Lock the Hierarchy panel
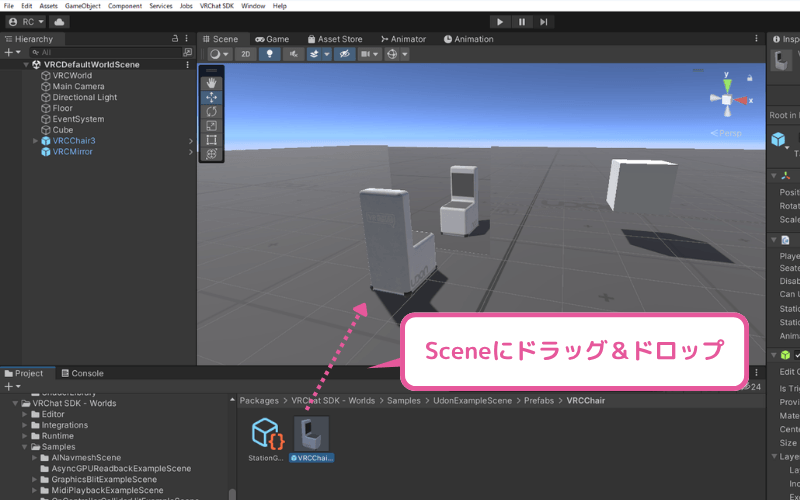Viewport: 800px width, 500px height. coord(175,39)
